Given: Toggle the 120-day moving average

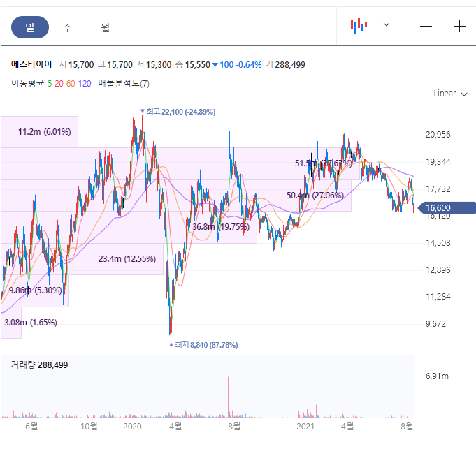Looking at the screenshot, I should point(85,84).
